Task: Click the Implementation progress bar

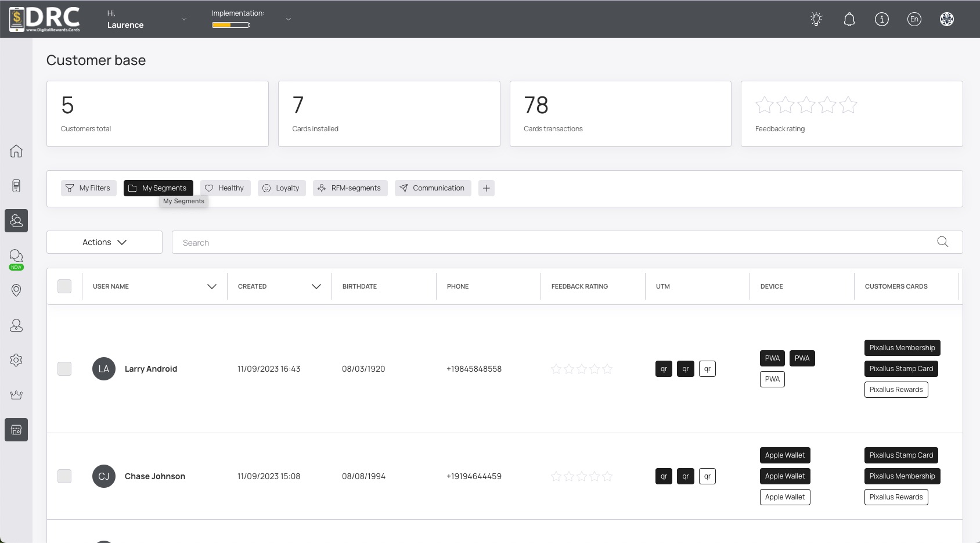Action: click(231, 25)
